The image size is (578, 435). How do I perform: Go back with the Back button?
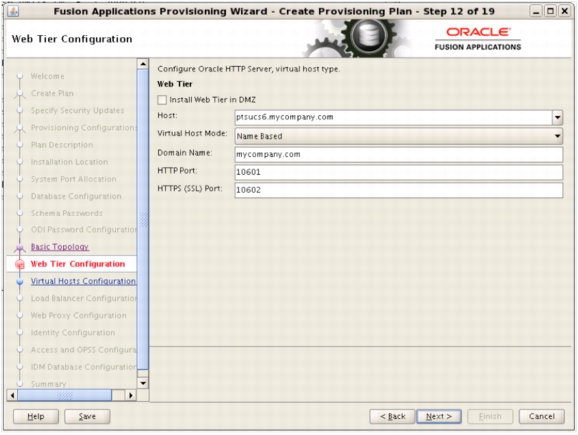392,417
